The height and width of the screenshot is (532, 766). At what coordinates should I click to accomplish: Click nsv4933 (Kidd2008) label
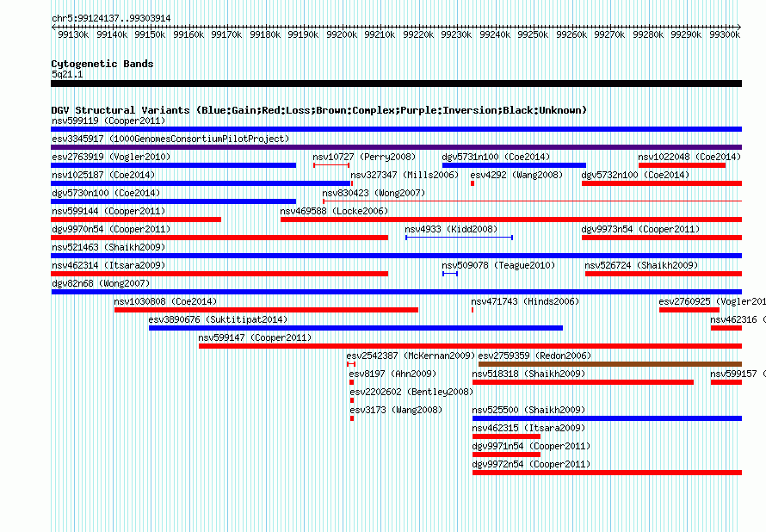tap(451, 229)
